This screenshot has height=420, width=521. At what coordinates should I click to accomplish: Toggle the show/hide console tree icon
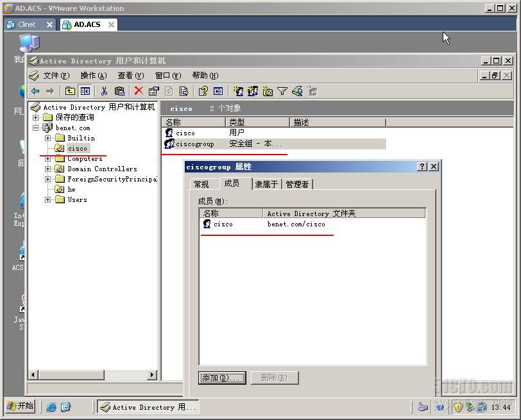point(85,91)
